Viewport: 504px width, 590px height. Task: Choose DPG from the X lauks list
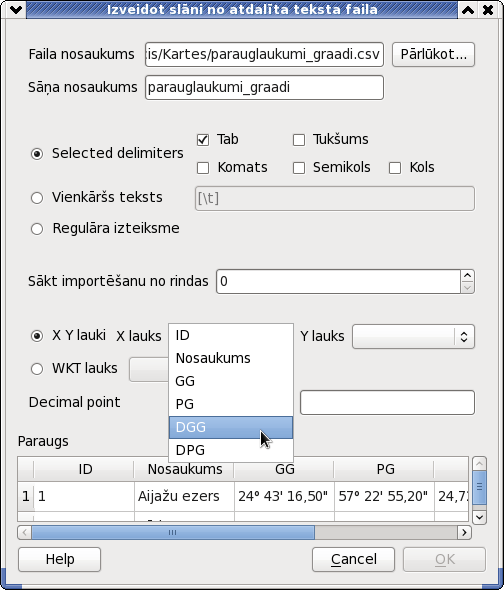tap(231, 450)
